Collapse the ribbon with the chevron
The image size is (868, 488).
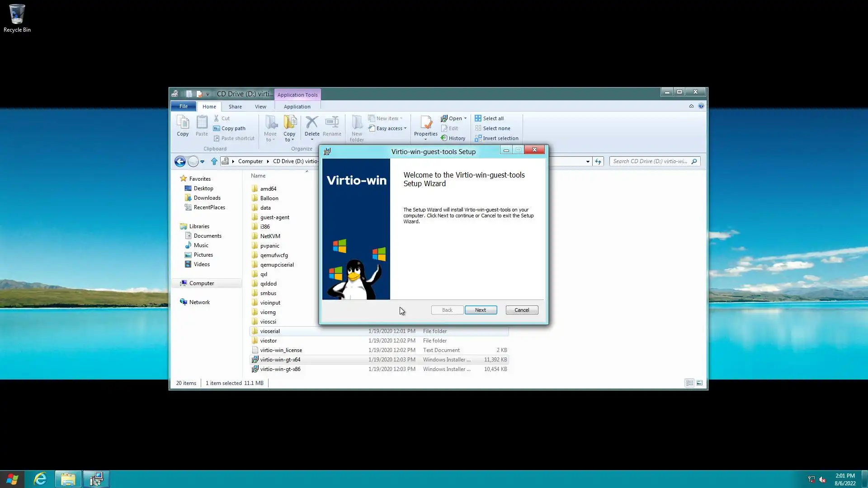(691, 106)
